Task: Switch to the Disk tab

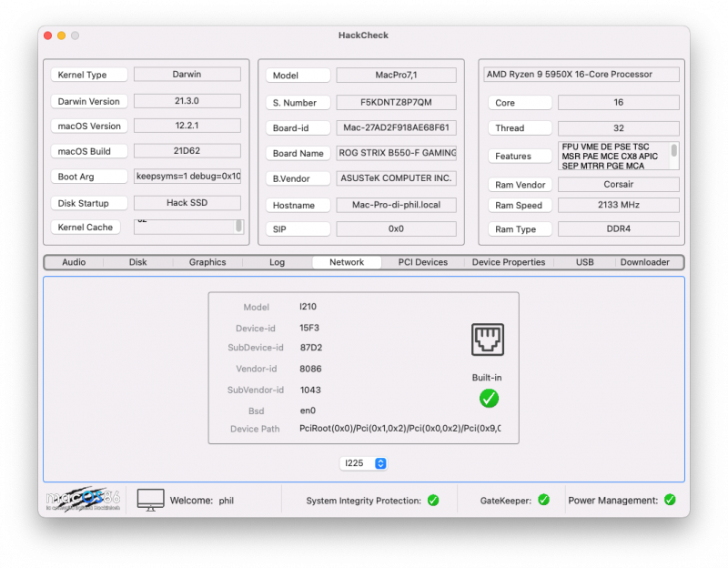Action: coord(138,262)
